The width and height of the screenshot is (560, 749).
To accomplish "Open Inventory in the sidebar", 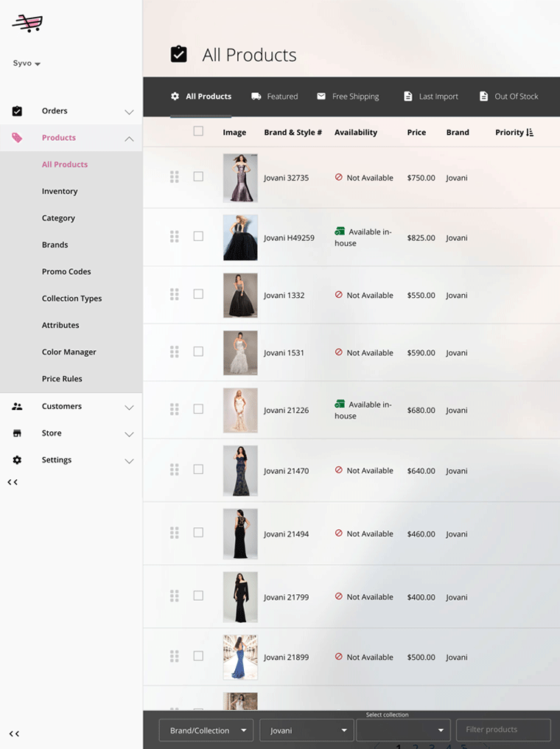I will pos(60,191).
